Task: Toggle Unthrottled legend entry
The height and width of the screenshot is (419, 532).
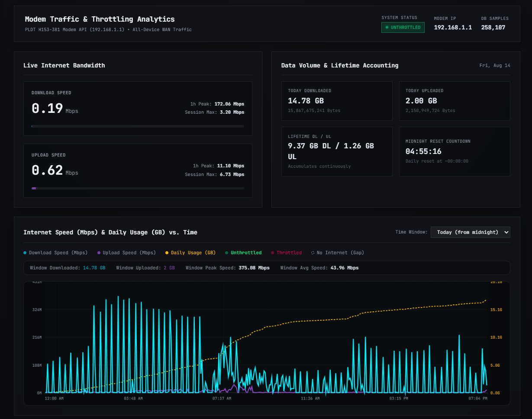Action: [243, 253]
